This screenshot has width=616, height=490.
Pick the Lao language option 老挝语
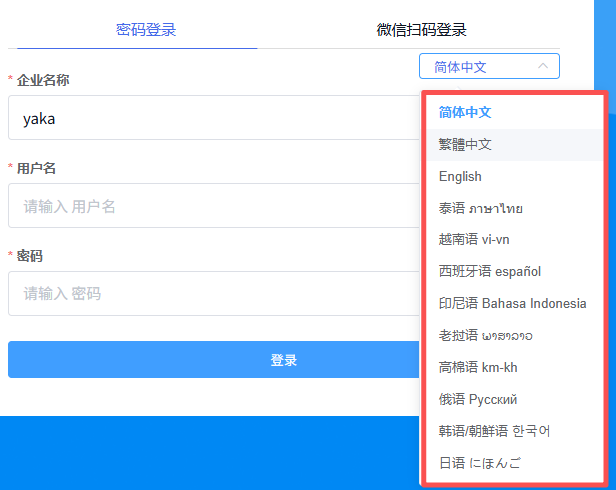click(x=486, y=336)
